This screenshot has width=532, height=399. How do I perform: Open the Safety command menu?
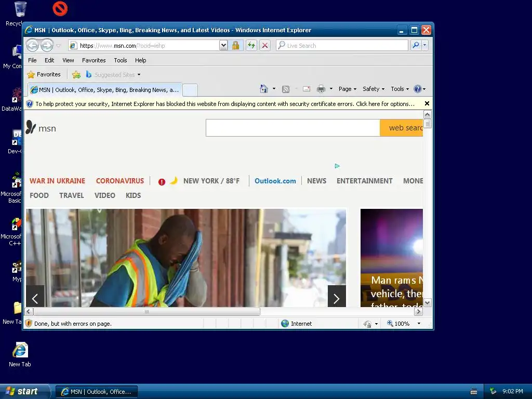click(x=374, y=89)
